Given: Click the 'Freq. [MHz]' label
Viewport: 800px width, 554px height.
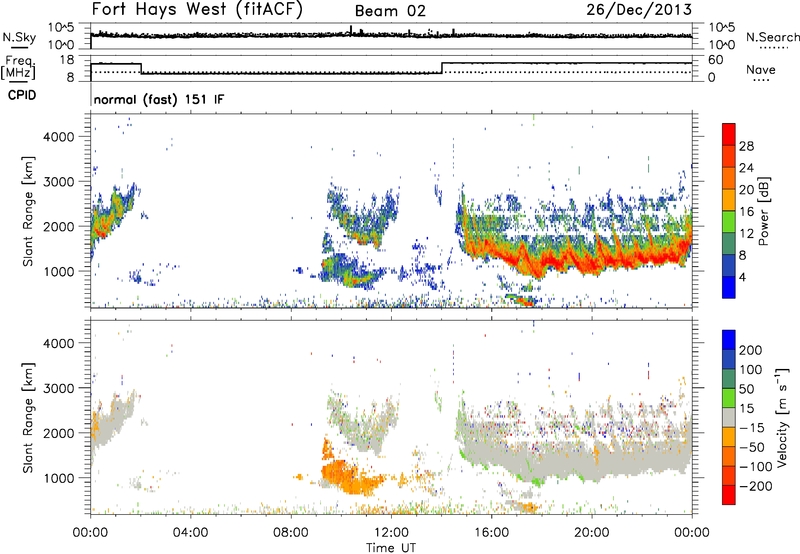Looking at the screenshot, I should (x=18, y=68).
